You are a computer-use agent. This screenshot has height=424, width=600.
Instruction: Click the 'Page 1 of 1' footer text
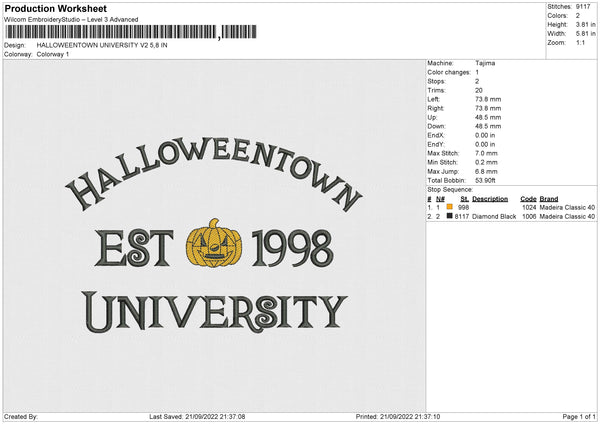(x=579, y=416)
